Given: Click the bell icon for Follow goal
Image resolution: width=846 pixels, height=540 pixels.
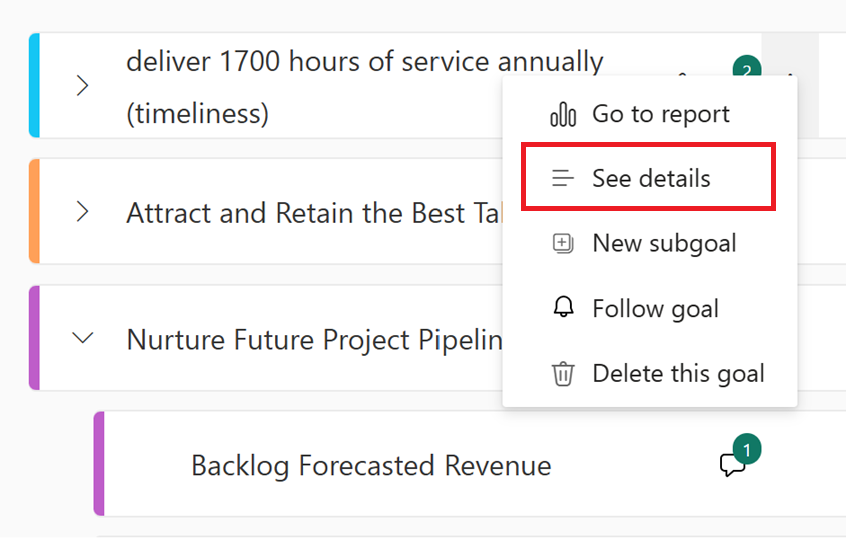Looking at the screenshot, I should (563, 308).
